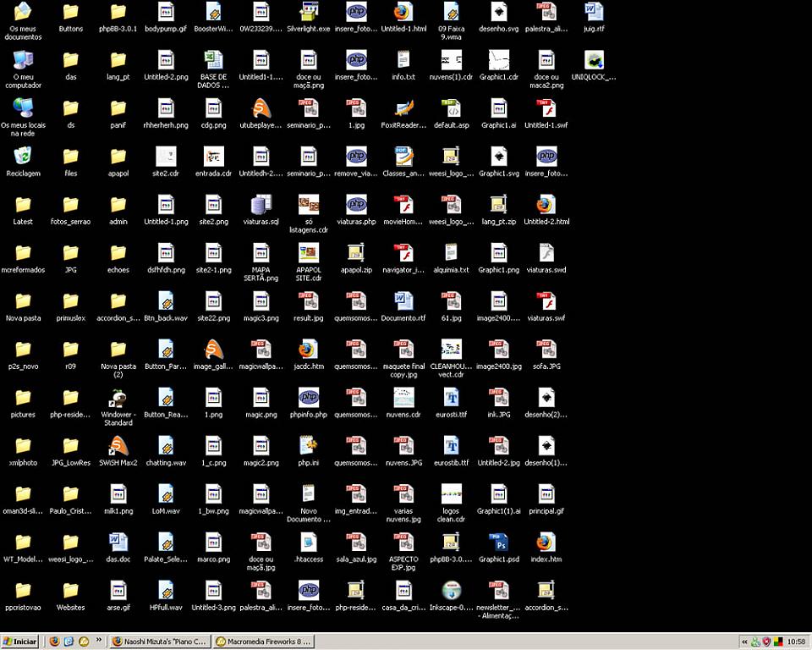Expand hidden system tray icons

[x=745, y=642]
